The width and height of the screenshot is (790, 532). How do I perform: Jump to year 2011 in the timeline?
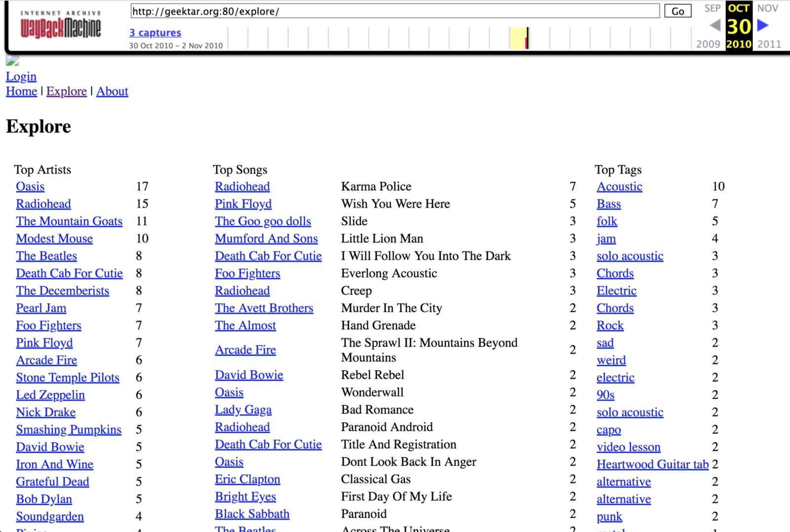(769, 44)
